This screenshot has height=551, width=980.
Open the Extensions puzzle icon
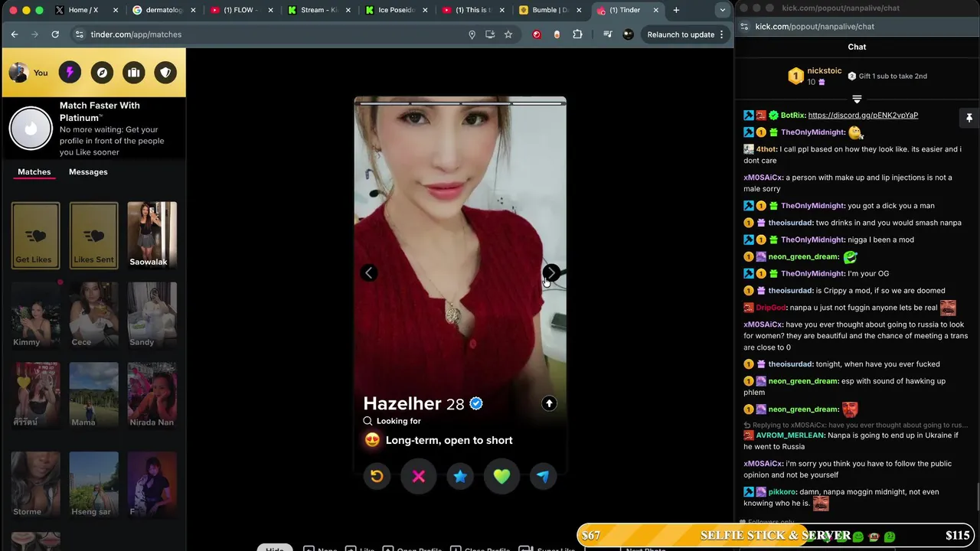click(x=577, y=34)
